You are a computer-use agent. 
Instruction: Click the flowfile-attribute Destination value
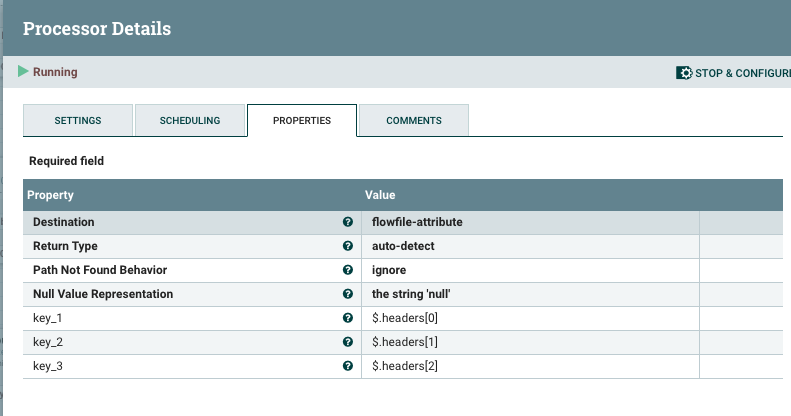click(x=417, y=222)
